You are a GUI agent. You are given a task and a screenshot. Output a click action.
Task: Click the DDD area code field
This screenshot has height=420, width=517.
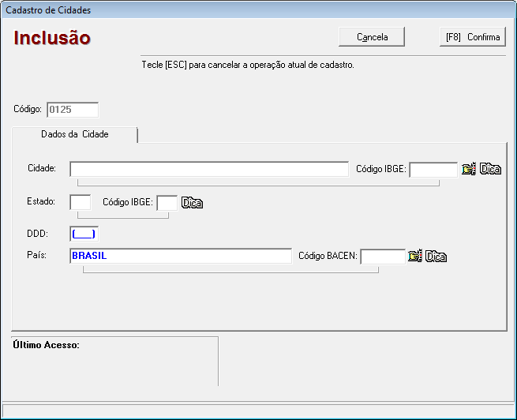click(x=84, y=234)
